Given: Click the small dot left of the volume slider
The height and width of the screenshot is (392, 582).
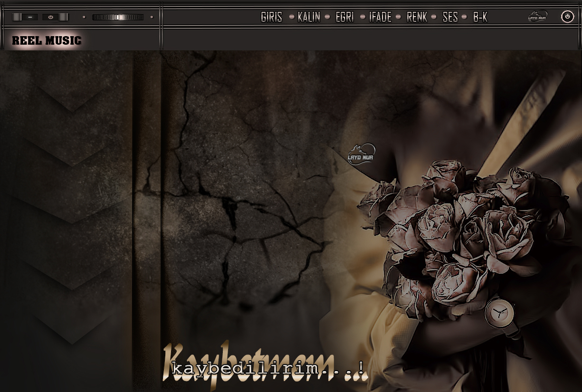Looking at the screenshot, I should pyautogui.click(x=84, y=17).
